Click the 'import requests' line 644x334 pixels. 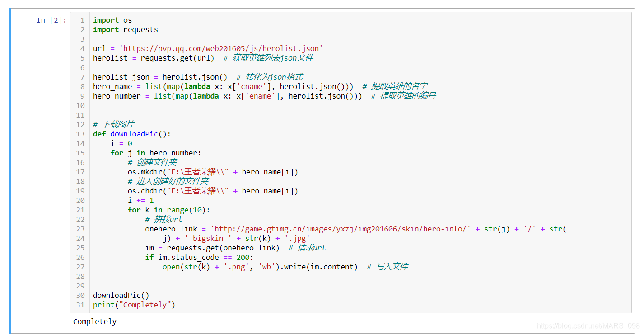pos(126,29)
